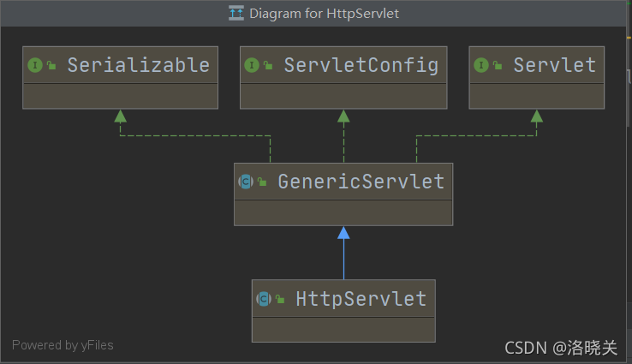Click the members compartment of Servlet interface
This screenshot has height=364, width=632.
(536, 96)
